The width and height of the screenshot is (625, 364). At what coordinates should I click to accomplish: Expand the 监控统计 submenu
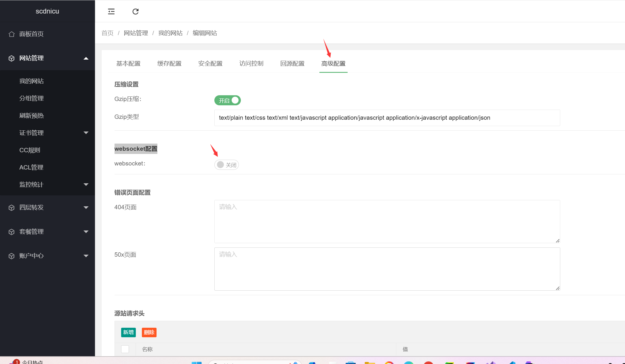[x=86, y=184]
